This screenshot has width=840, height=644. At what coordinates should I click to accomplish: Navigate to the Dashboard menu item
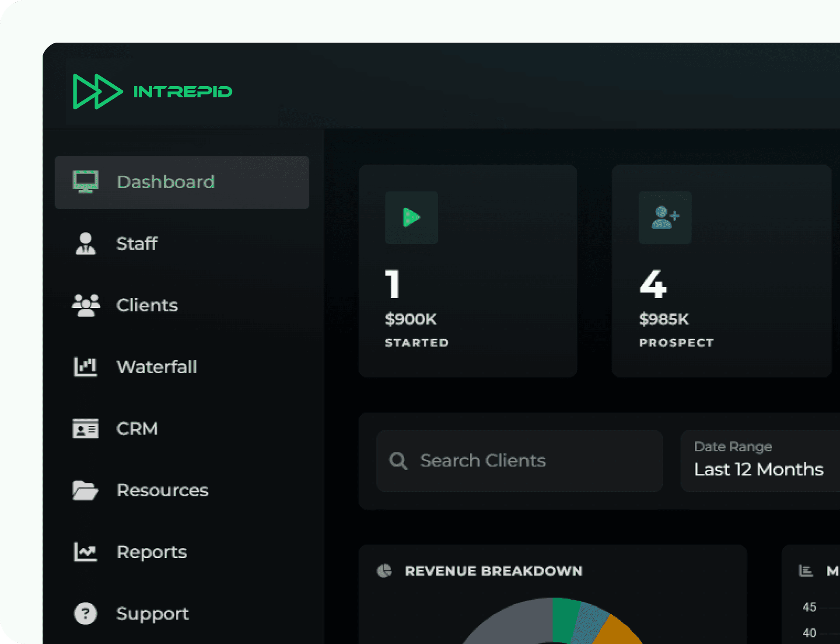click(x=166, y=182)
